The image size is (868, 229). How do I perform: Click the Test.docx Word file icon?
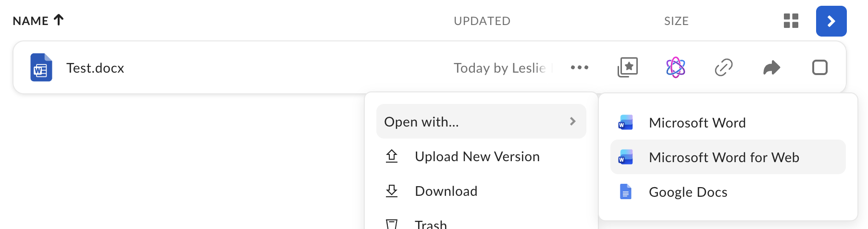tap(41, 67)
